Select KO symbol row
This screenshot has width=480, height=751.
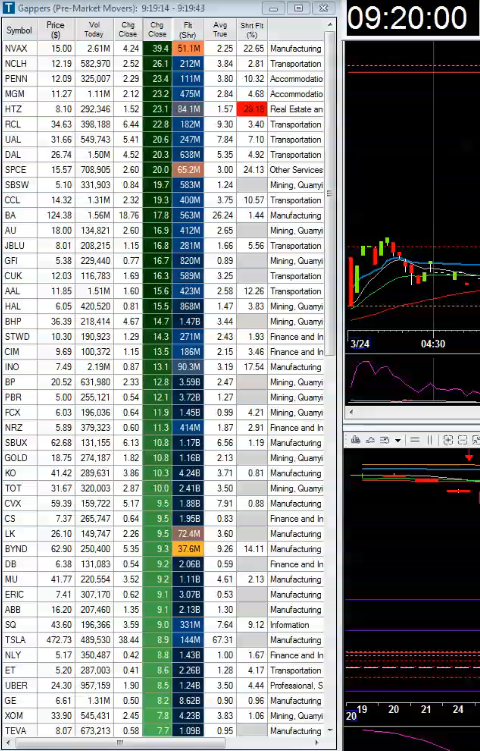coord(163,473)
